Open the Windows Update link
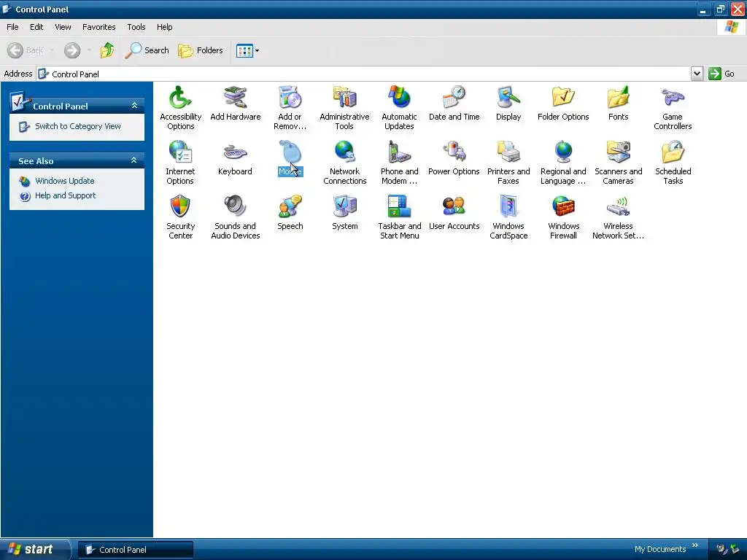The image size is (747, 560). tap(65, 181)
